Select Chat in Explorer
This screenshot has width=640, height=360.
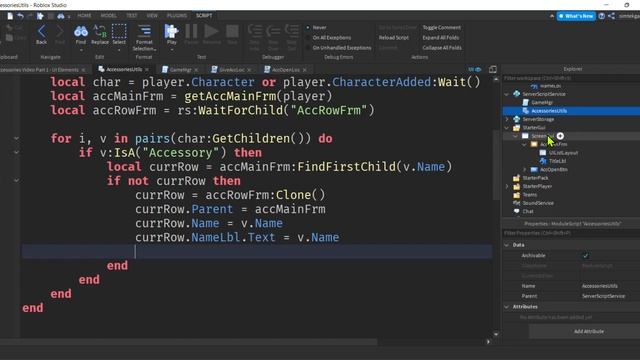pyautogui.click(x=528, y=211)
